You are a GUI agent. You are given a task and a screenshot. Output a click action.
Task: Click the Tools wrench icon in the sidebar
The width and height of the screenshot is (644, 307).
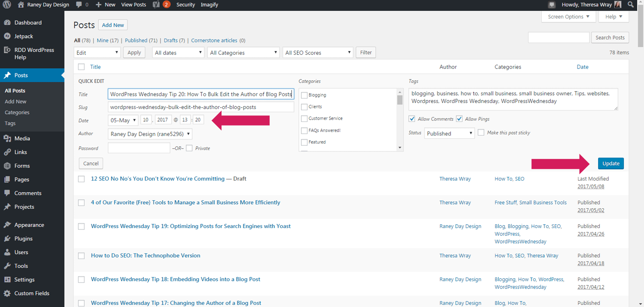coord(7,266)
